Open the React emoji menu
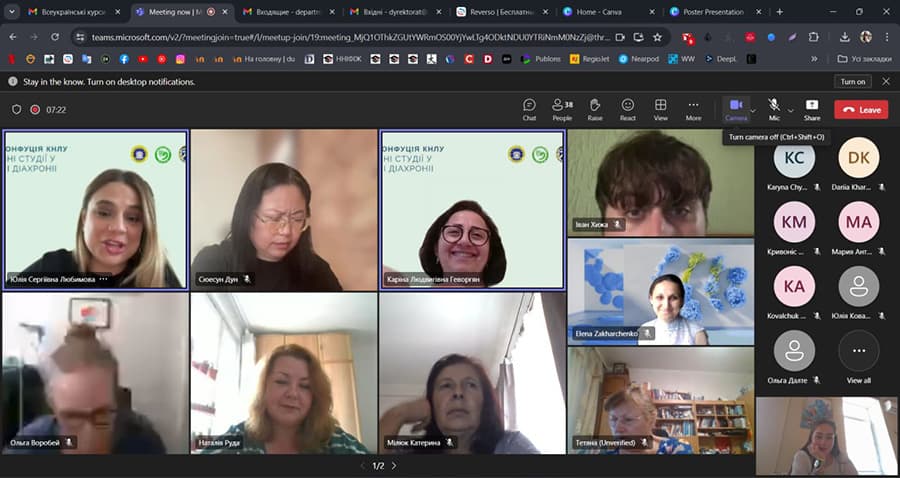 point(627,109)
